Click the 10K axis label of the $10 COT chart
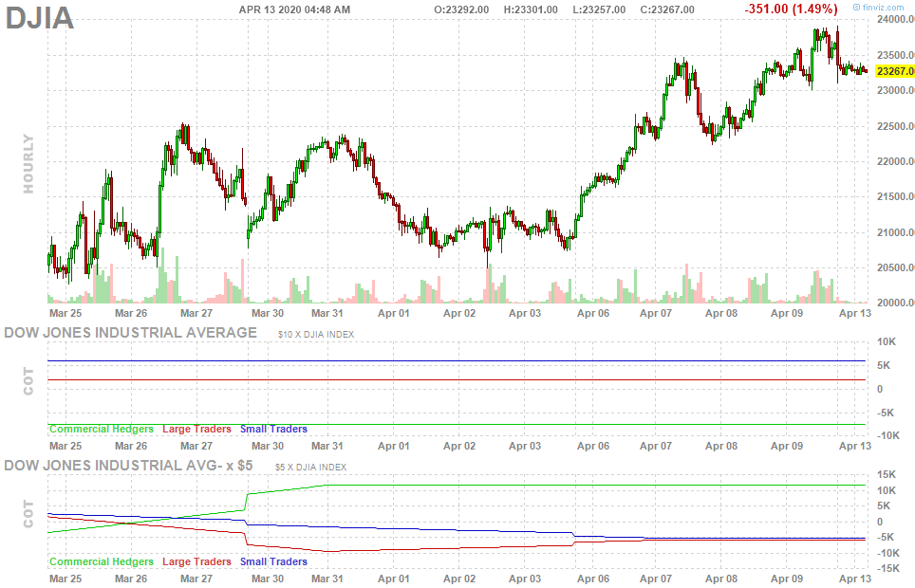The height and width of the screenshot is (588, 915). click(x=887, y=341)
